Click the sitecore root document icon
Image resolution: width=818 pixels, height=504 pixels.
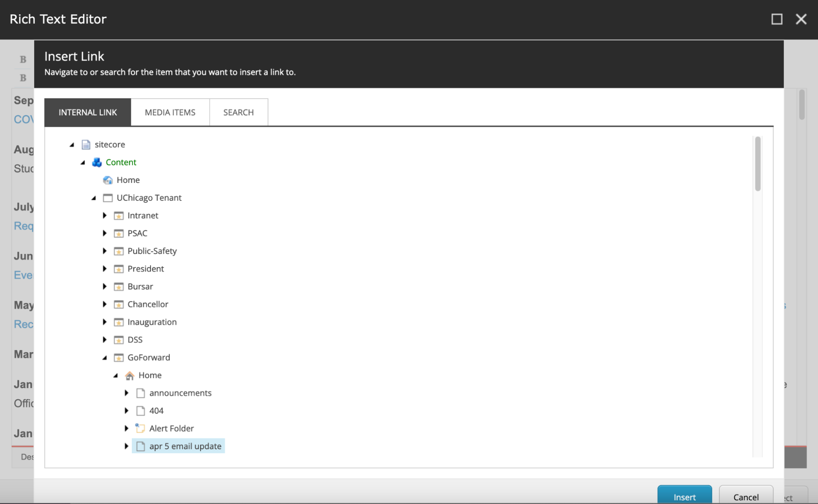(86, 144)
